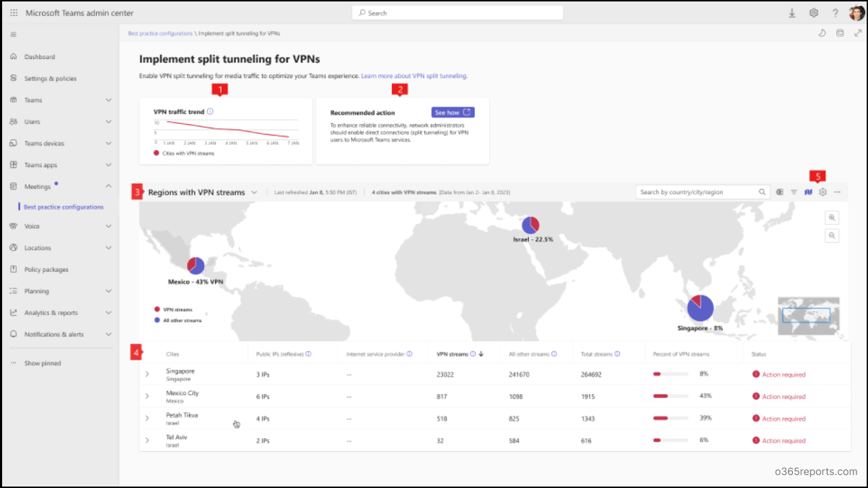Click the top Search box
This screenshot has width=868, height=488.
457,13
